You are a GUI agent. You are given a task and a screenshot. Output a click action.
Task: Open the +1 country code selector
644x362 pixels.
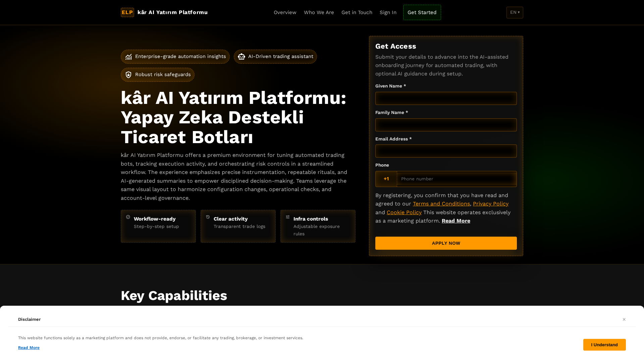386,179
